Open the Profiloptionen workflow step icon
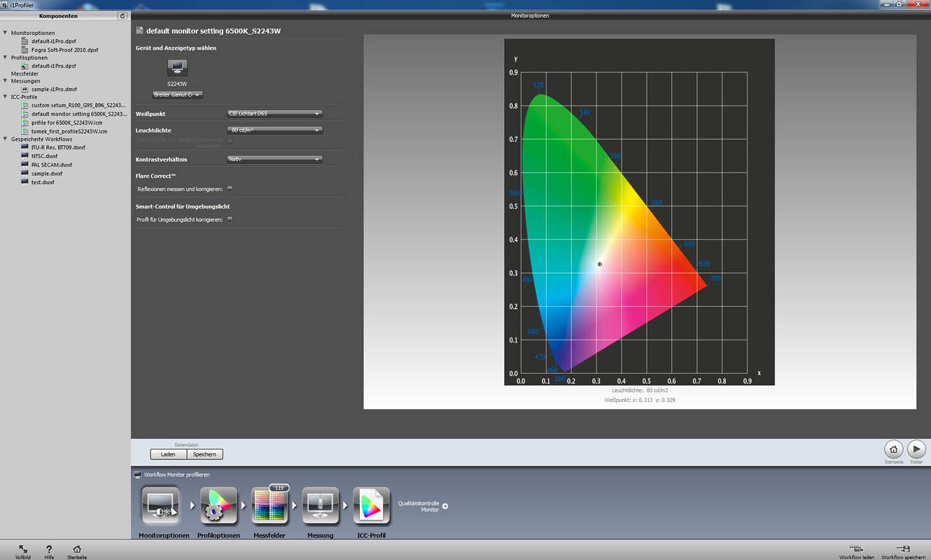The height and width of the screenshot is (560, 931). coord(219,506)
